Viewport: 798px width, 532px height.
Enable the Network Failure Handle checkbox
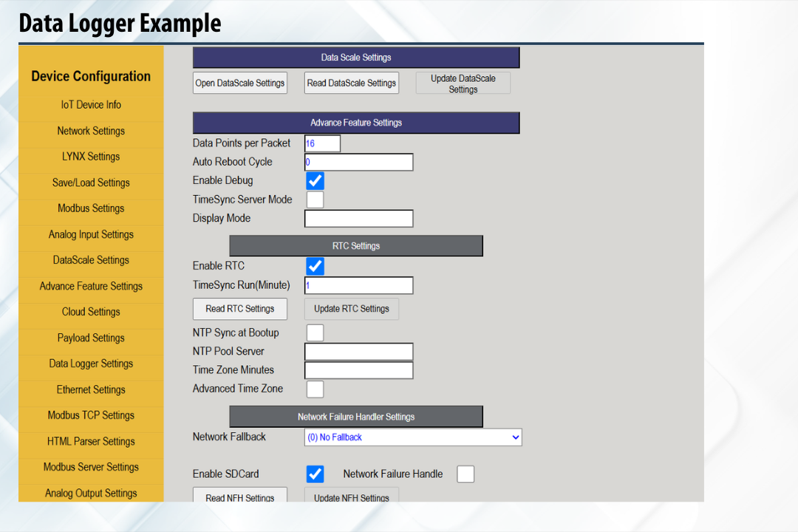click(x=465, y=474)
